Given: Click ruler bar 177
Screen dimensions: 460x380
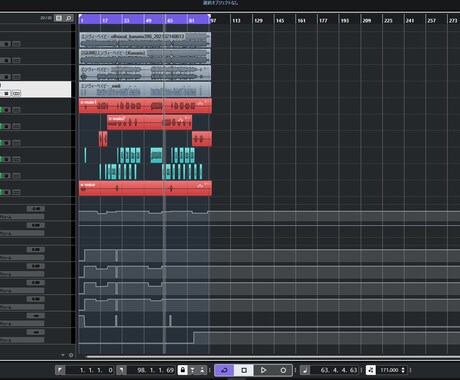Looking at the screenshot, I should 323,20.
